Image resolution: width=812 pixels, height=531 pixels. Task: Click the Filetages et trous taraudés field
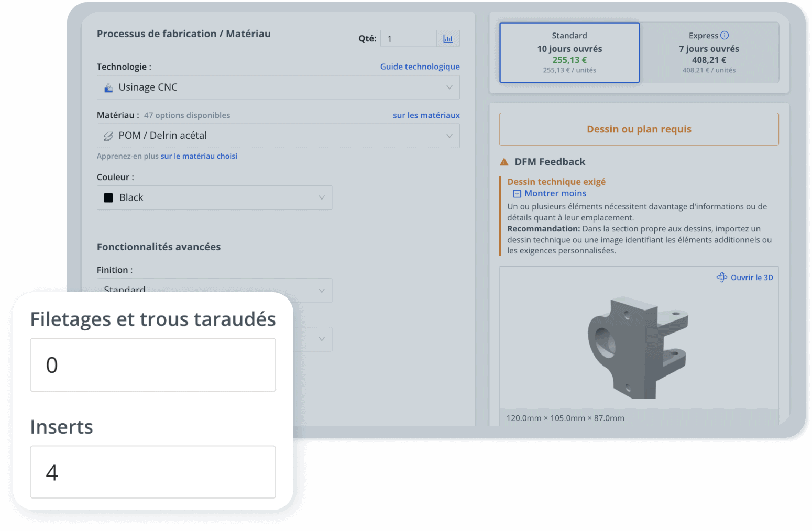click(x=153, y=365)
